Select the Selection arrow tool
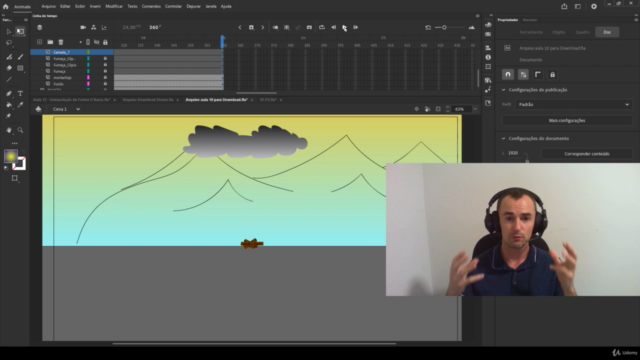 click(x=9, y=31)
